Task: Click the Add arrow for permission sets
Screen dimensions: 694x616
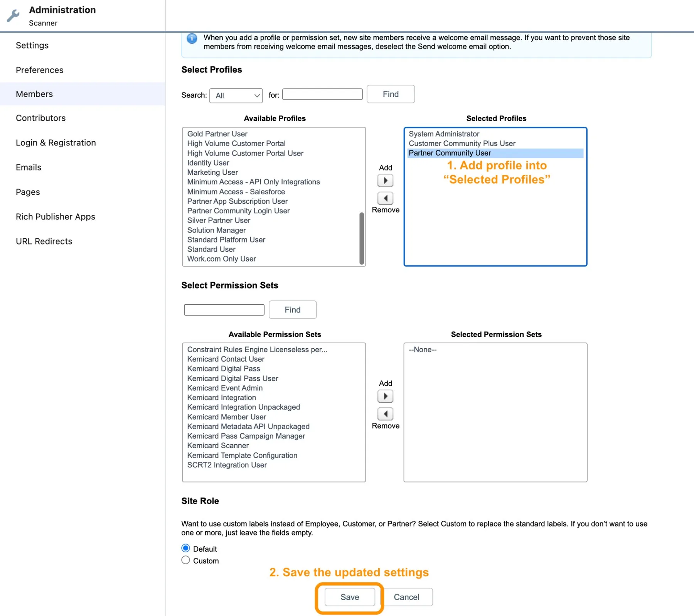Action: pyautogui.click(x=385, y=396)
